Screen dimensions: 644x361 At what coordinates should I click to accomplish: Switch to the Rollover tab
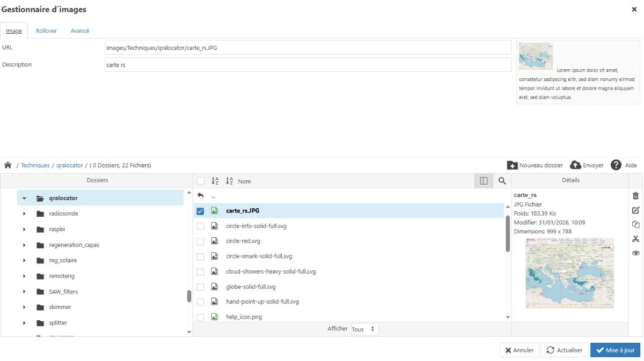46,31
